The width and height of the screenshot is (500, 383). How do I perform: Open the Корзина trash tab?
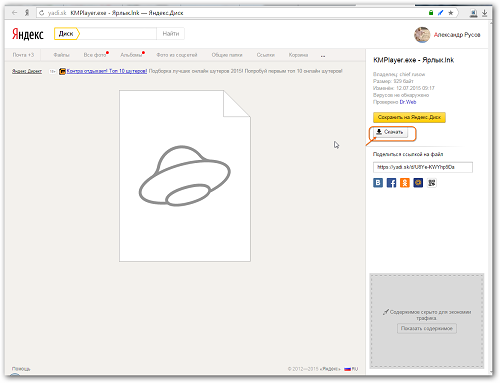298,55
